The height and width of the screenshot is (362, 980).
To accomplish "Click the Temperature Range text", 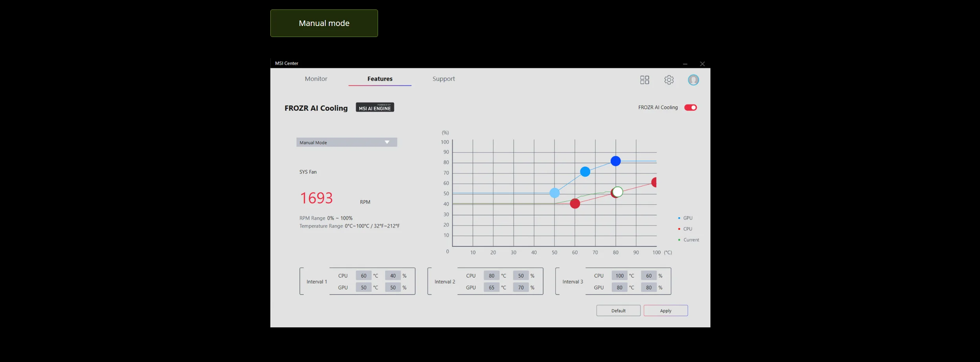I will [x=350, y=226].
